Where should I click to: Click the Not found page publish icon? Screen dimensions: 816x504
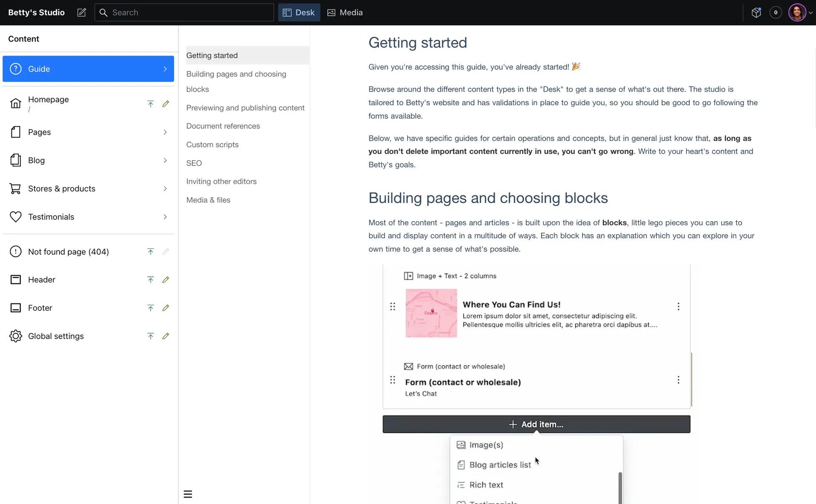point(150,252)
